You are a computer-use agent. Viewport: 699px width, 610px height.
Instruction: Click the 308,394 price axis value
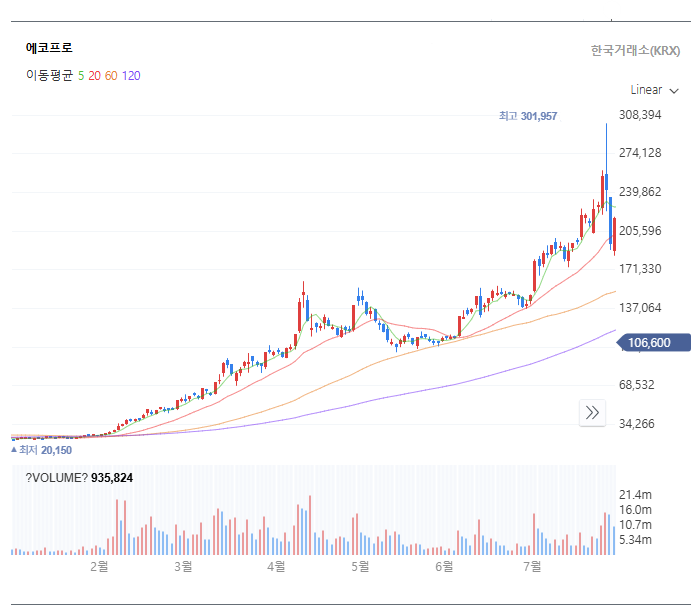[x=640, y=115]
